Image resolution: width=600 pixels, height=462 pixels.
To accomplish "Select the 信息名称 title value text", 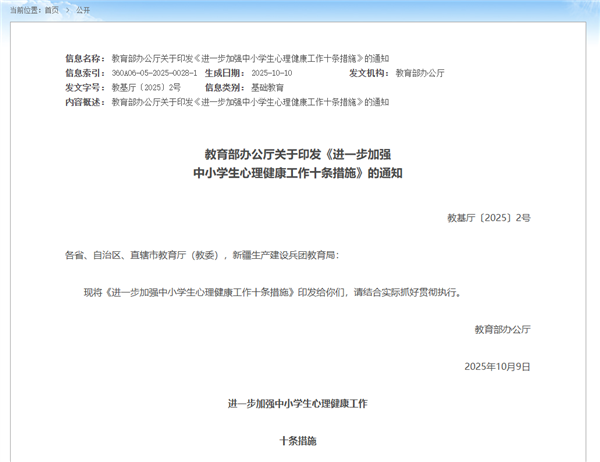I will click(x=249, y=59).
